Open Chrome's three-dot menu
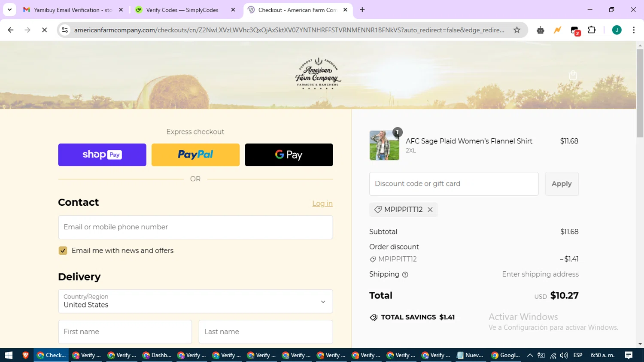Viewport: 644px width, 362px height. 634,30
